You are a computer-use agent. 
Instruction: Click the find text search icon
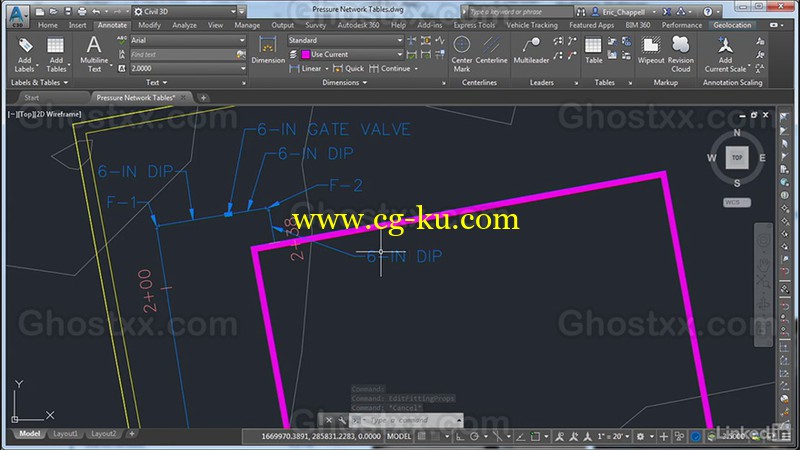point(240,54)
